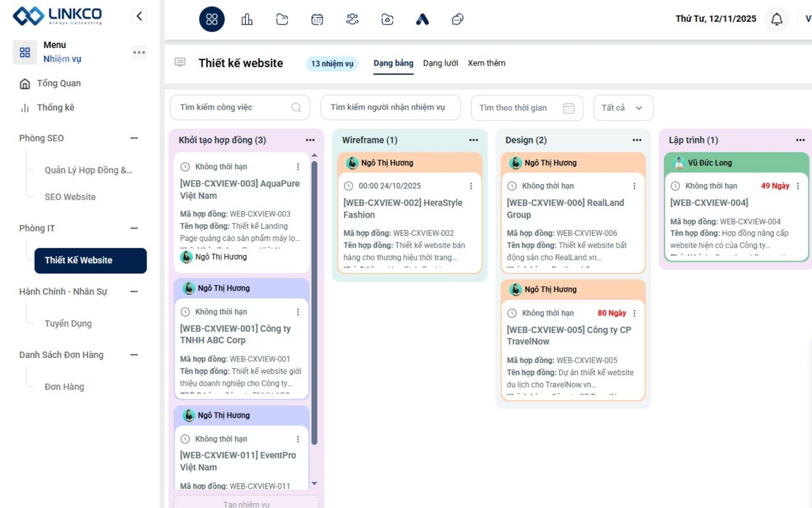Open the chat messages icon in top toolbar
812x508 pixels.
pyautogui.click(x=457, y=19)
